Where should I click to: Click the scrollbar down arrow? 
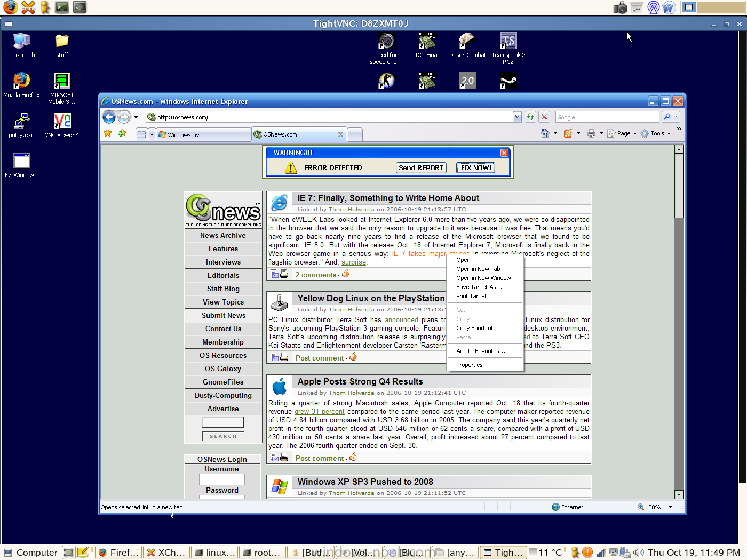(x=679, y=494)
